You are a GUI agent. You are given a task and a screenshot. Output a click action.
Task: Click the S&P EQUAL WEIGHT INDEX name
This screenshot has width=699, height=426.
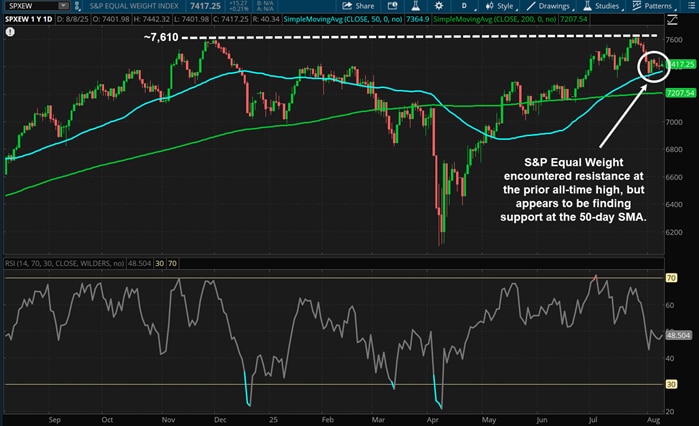click(134, 6)
